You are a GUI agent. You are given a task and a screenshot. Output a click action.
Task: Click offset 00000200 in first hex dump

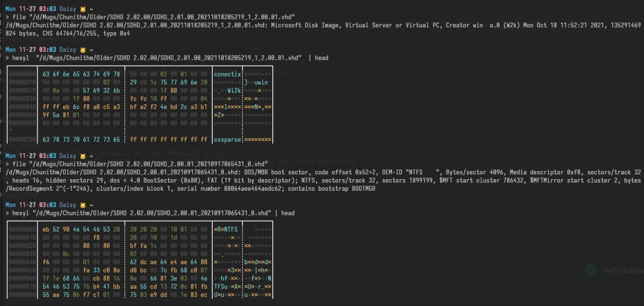(22, 139)
